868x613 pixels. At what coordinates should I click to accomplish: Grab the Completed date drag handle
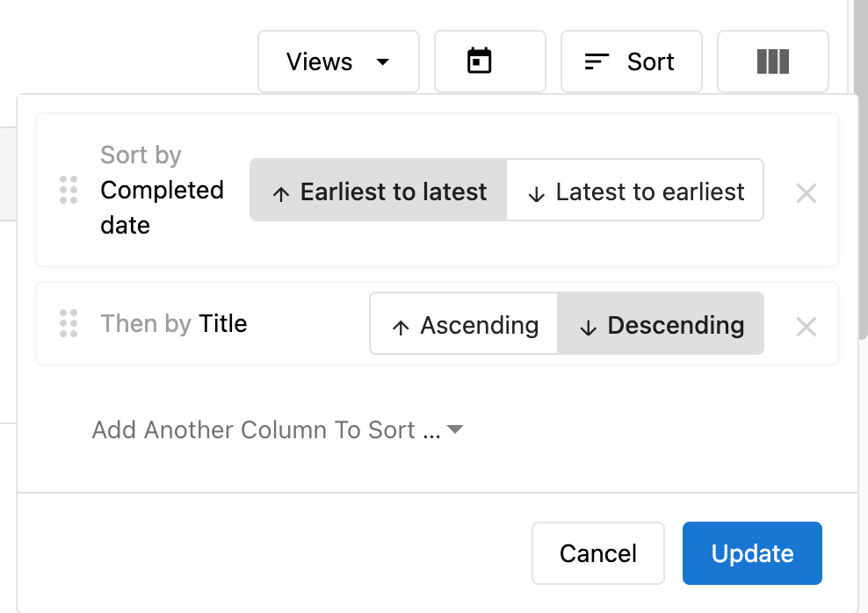coord(69,190)
